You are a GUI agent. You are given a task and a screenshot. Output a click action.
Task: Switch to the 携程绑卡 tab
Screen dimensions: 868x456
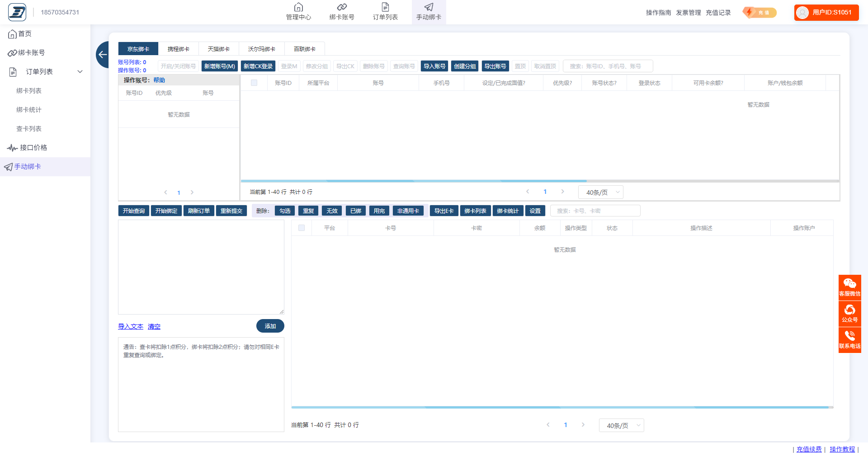(x=178, y=49)
